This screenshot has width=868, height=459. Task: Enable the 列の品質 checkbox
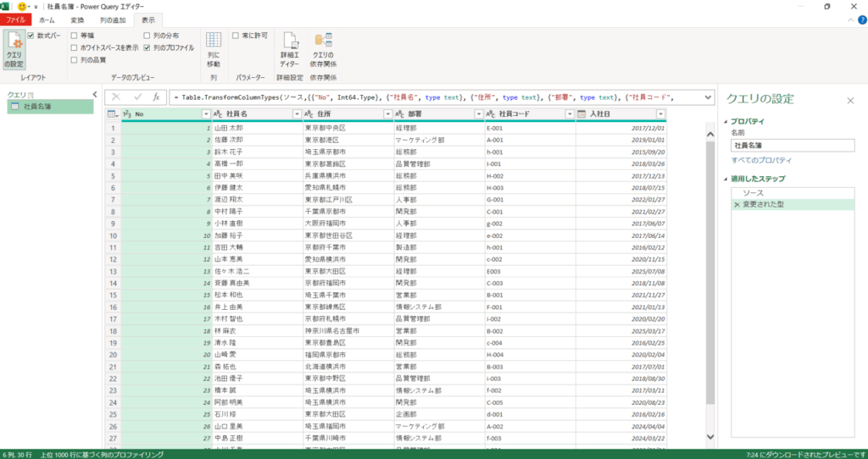click(x=75, y=60)
